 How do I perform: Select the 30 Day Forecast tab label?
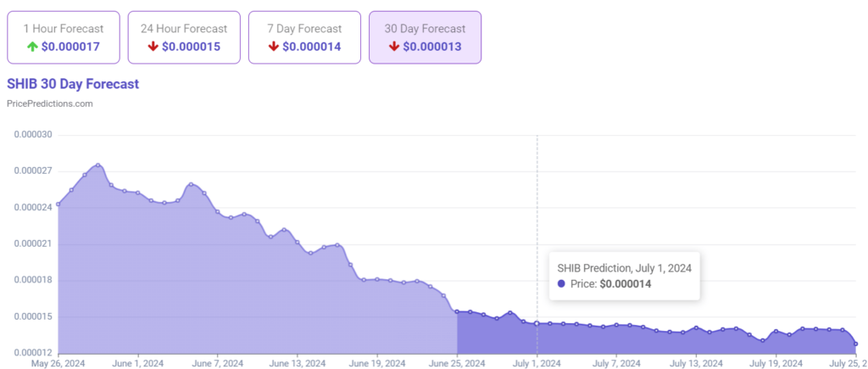[426, 29]
